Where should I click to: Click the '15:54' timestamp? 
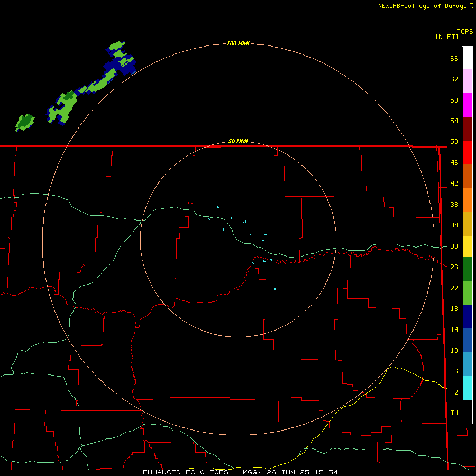point(327,472)
